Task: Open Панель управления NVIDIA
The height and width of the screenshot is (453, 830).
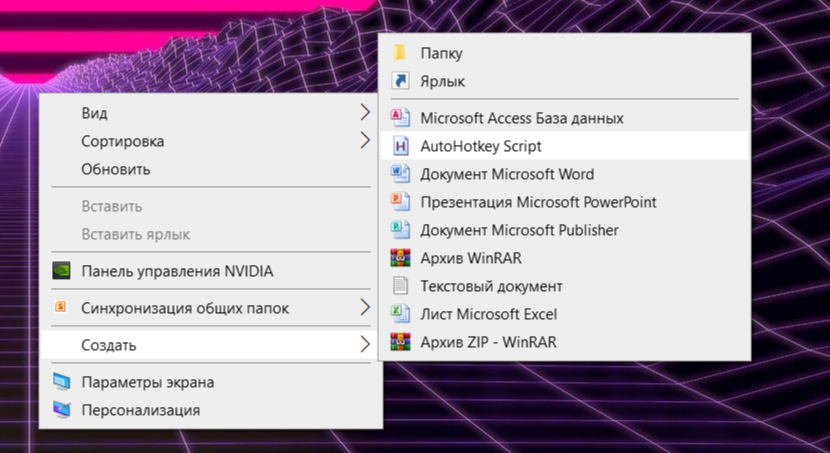Action: [211, 271]
